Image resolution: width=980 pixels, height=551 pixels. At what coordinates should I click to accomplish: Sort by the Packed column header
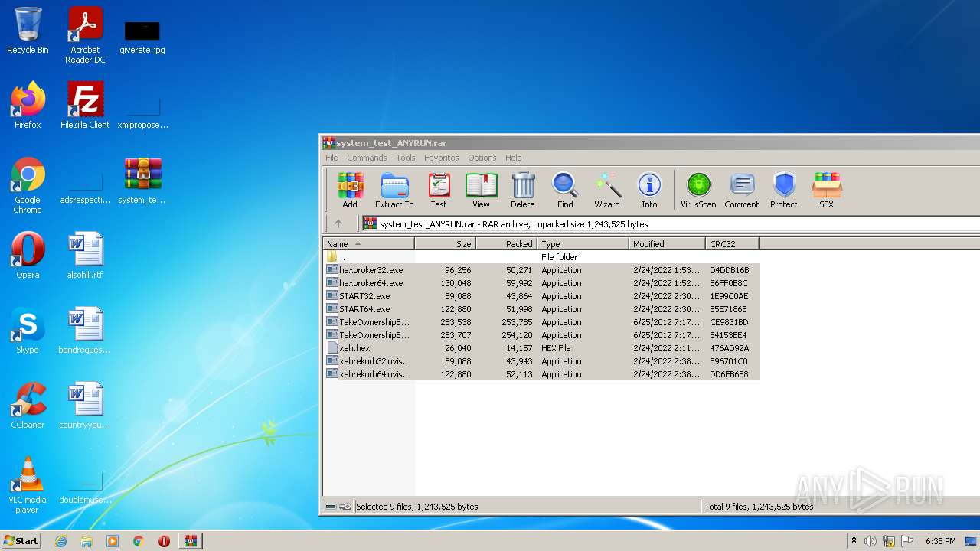506,244
